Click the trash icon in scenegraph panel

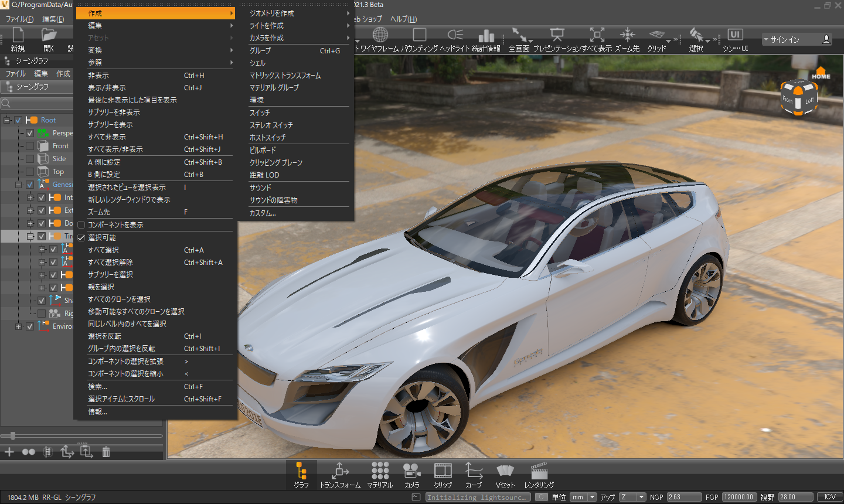106,452
